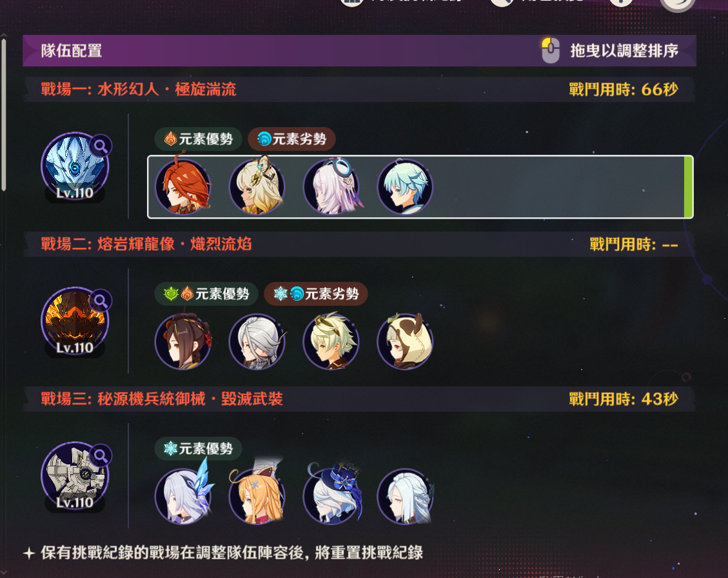Click the Pyro 元素優勢 tag in Battlefield 1
Viewport: 728px width, 578px height.
[198, 139]
